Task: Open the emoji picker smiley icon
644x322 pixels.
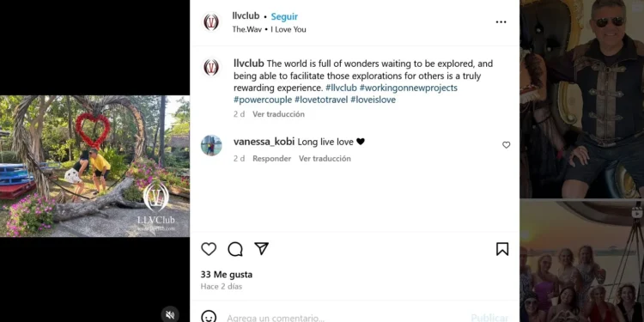Action: click(209, 317)
